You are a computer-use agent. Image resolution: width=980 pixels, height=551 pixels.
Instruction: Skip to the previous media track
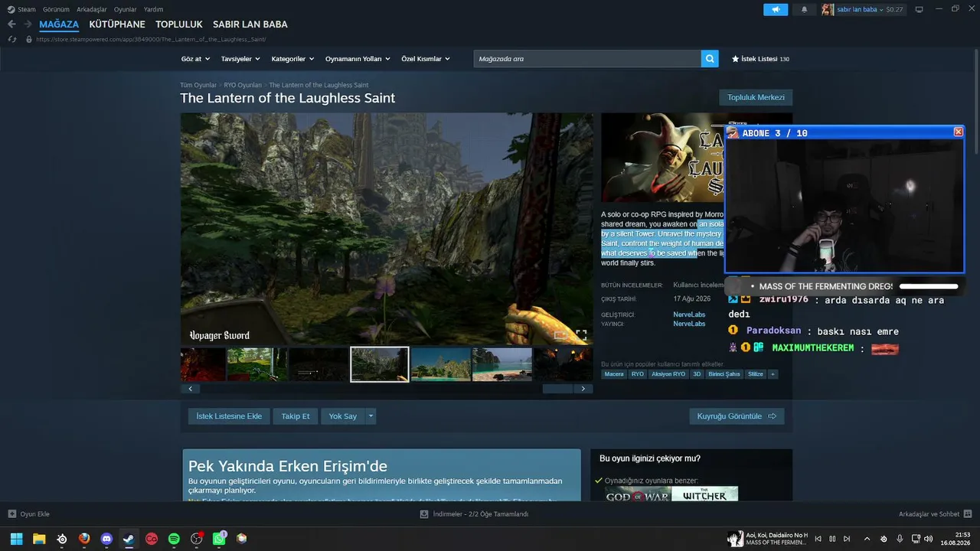[818, 539]
